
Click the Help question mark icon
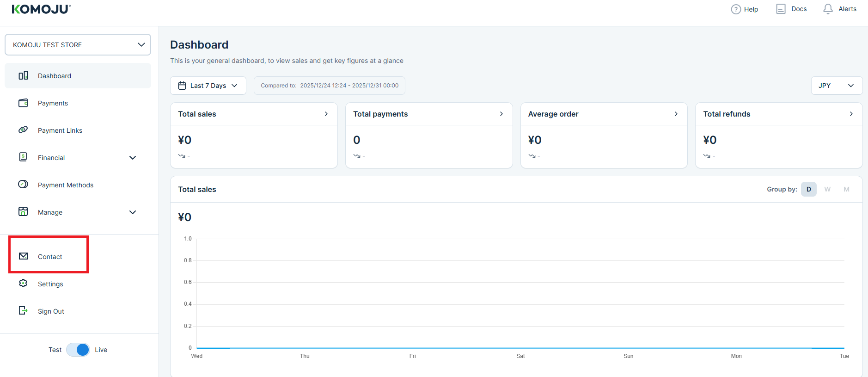pos(736,9)
